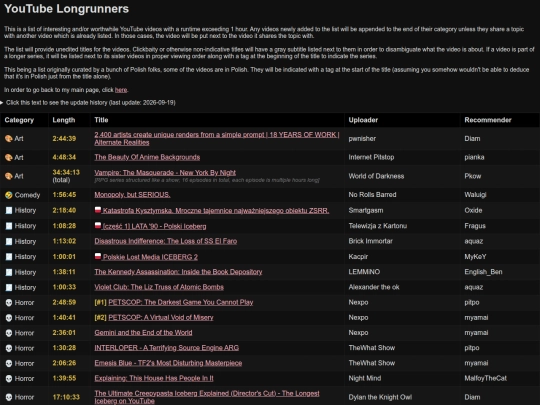This screenshot has height=405, width=540.
Task: Open 'PETSCOP: The Darkest Game You Cannot Play'
Action: [x=181, y=302]
